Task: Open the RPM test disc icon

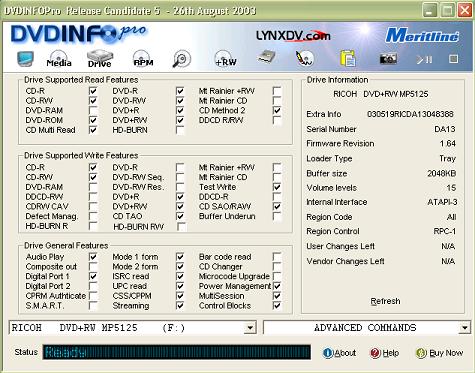Action: point(143,59)
